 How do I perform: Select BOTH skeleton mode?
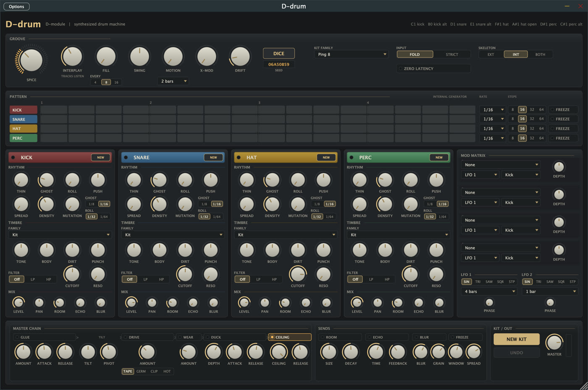click(x=540, y=55)
